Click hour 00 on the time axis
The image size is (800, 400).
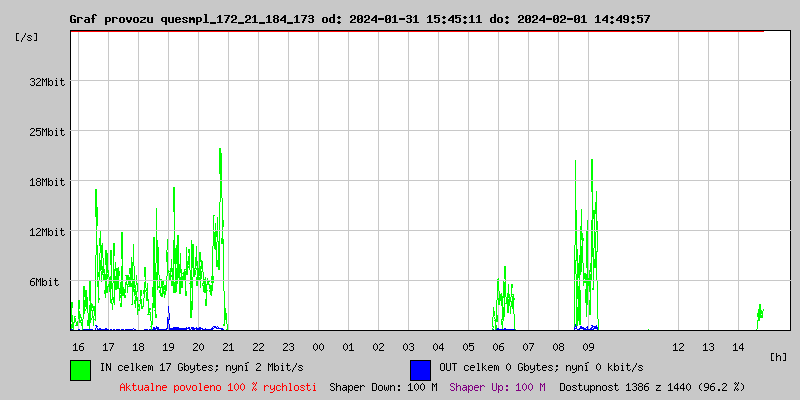pyautogui.click(x=318, y=347)
